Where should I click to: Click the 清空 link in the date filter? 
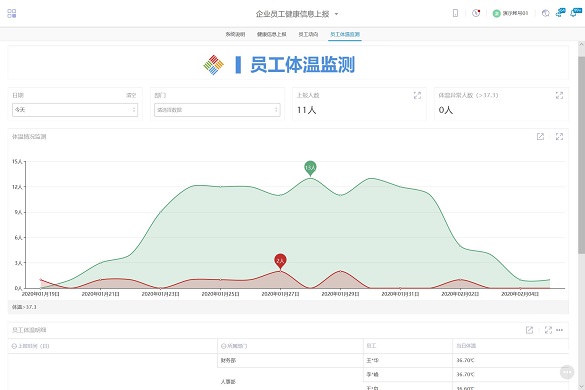click(x=131, y=96)
